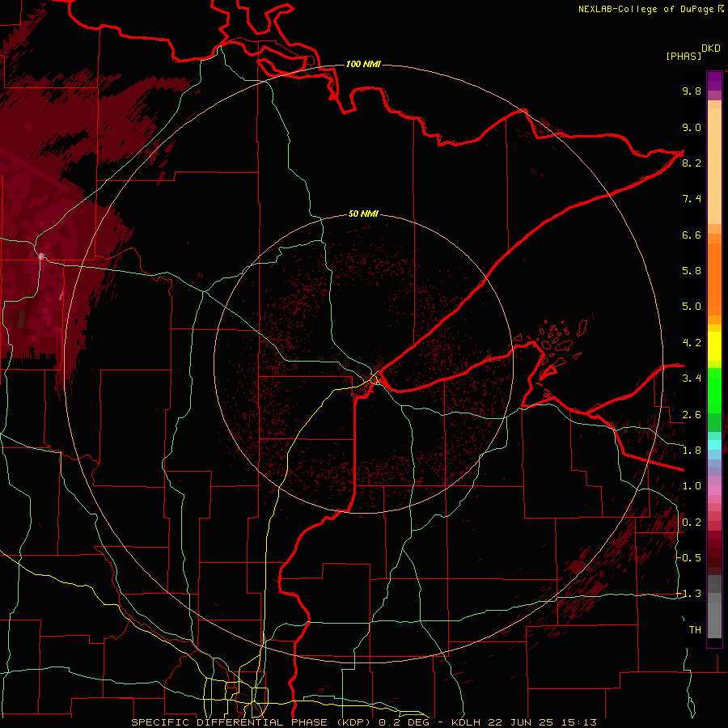Click the DKD legend heading
Image resolution: width=728 pixels, height=728 pixels.
[x=711, y=49]
